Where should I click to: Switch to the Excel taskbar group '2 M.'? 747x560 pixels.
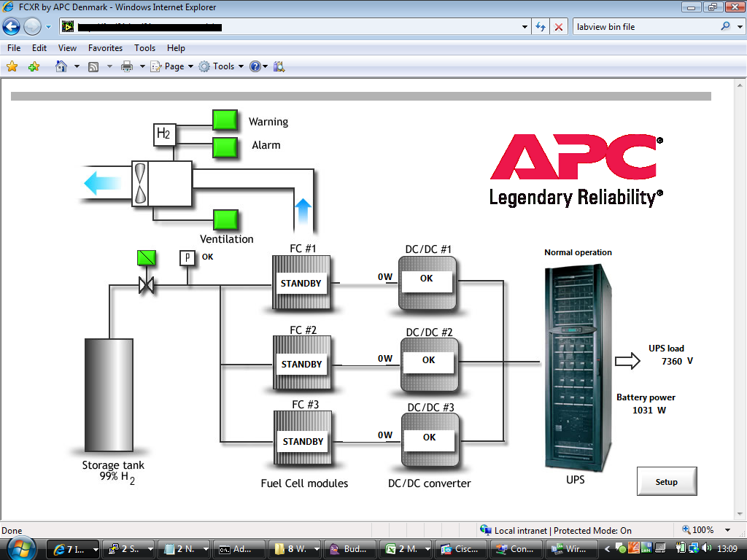pos(408,549)
